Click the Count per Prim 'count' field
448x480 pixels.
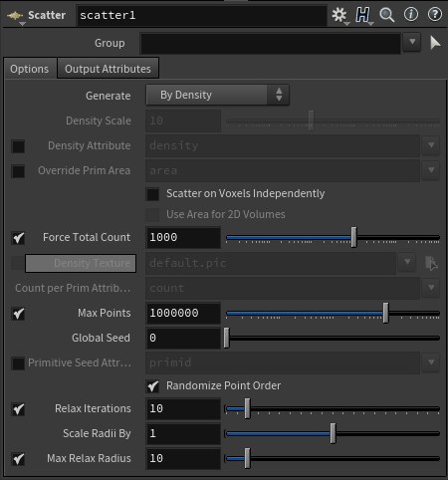pyautogui.click(x=283, y=288)
